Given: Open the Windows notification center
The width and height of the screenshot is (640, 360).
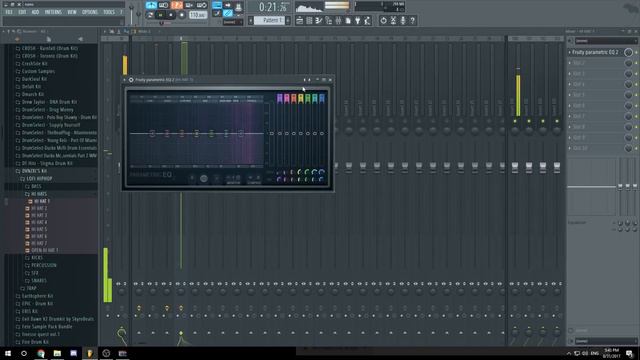Looking at the screenshot, I should pyautogui.click(x=630, y=353).
